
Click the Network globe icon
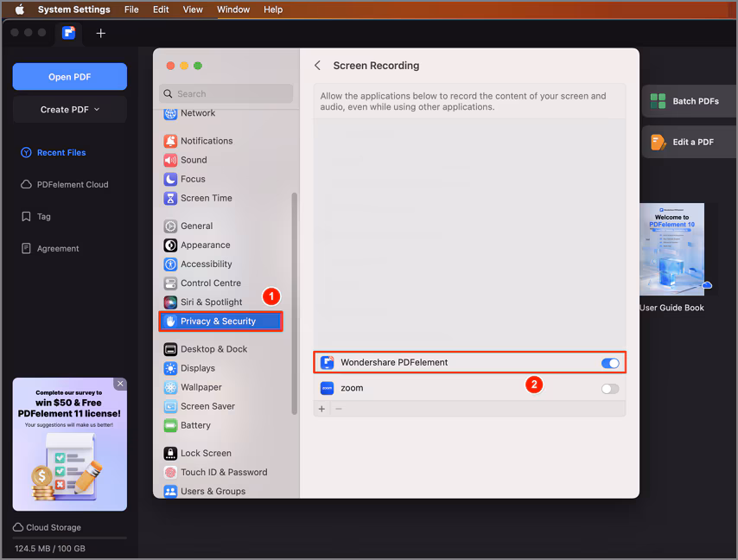tap(170, 113)
